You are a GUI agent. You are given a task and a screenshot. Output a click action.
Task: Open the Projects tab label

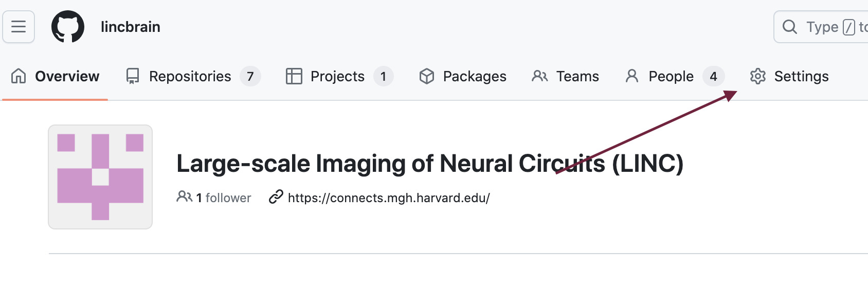tap(337, 76)
